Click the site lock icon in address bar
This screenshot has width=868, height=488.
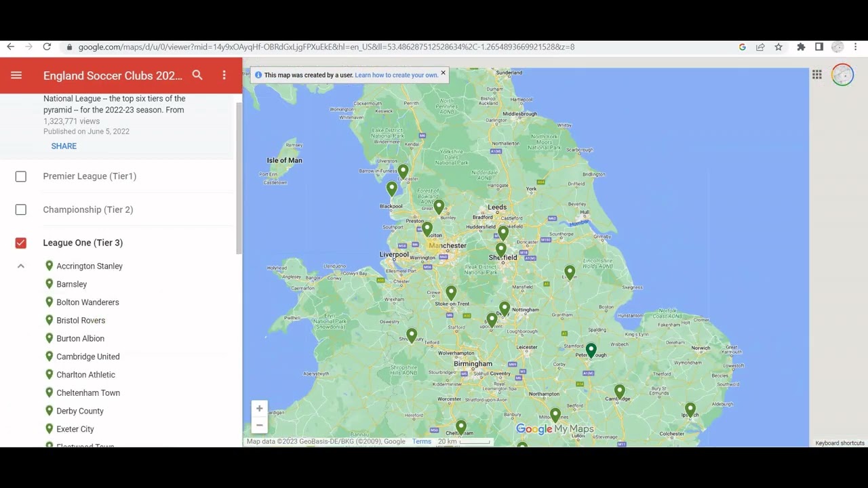(x=68, y=47)
